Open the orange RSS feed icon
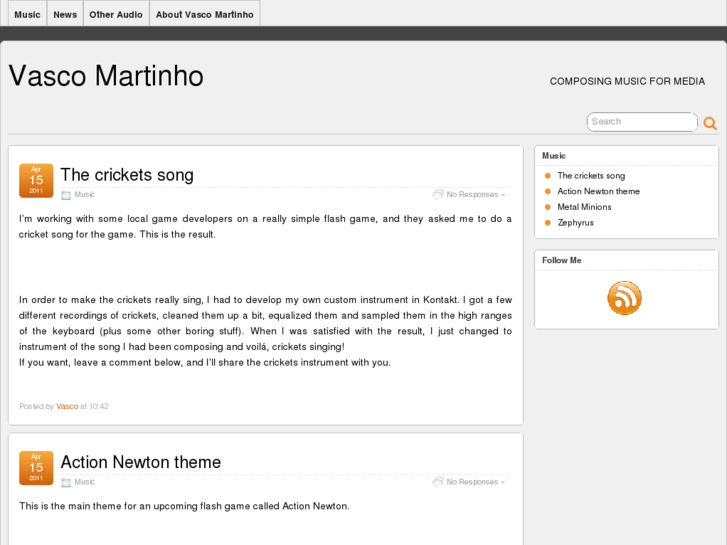The width and height of the screenshot is (727, 545). (x=625, y=298)
